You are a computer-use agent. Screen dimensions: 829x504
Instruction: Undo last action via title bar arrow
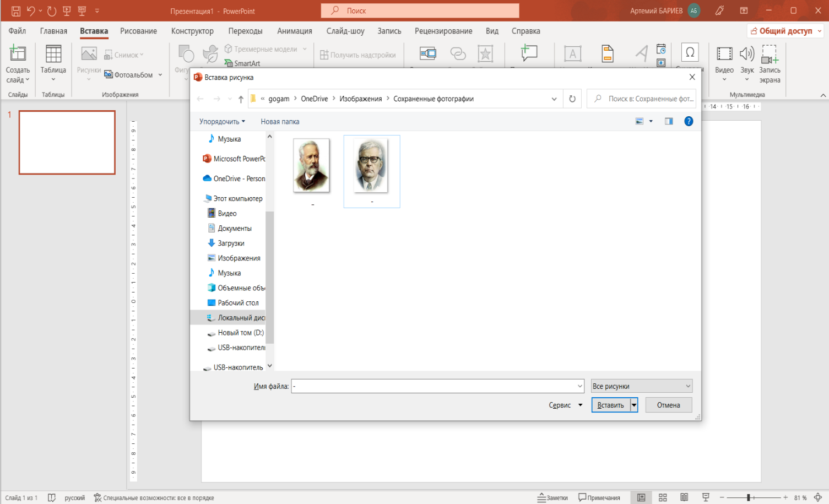(x=31, y=11)
